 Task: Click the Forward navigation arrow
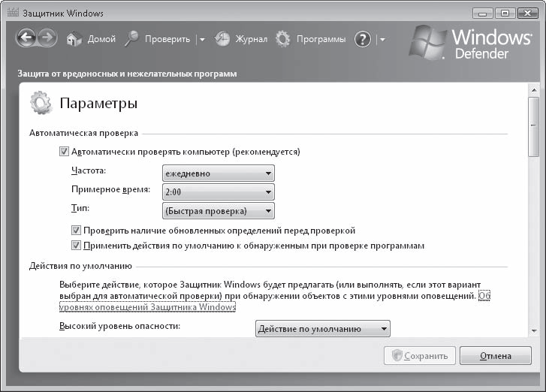[47, 39]
